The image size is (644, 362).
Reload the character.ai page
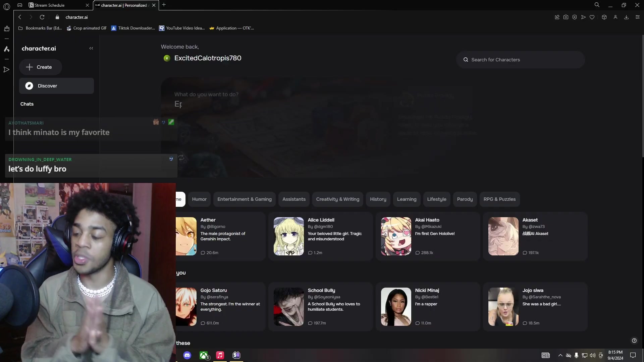[x=42, y=17]
